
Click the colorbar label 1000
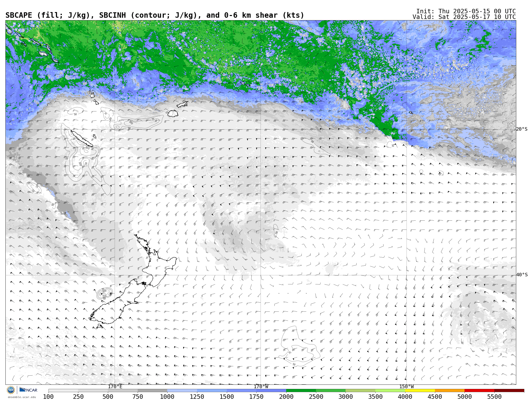coord(167,397)
